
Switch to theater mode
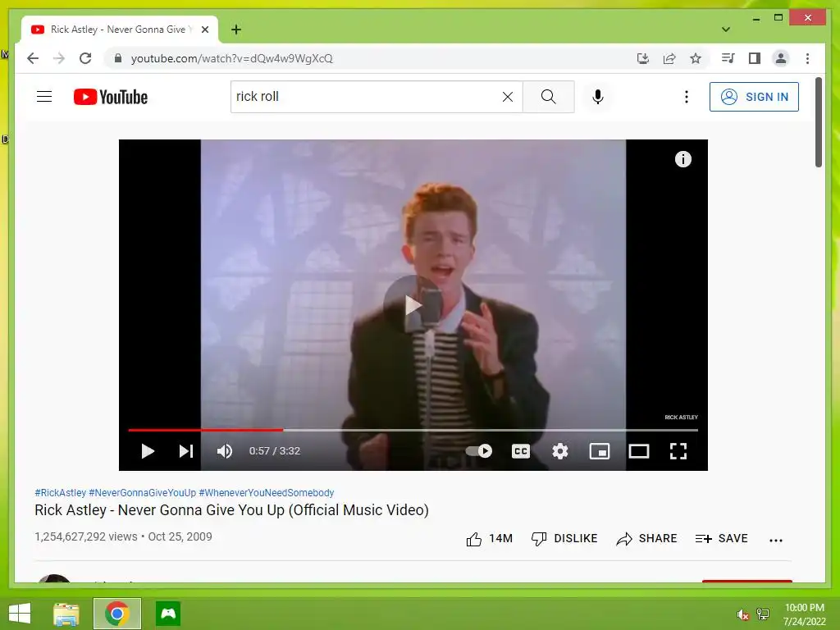638,451
